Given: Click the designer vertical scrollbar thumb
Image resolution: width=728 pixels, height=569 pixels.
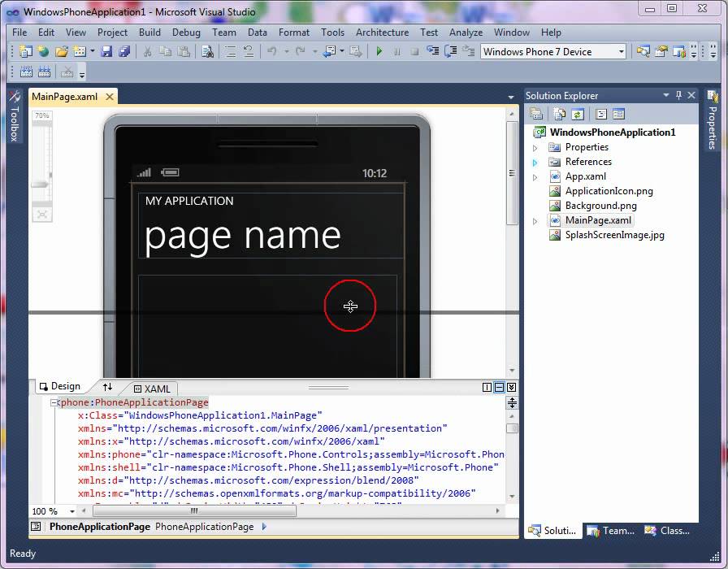Looking at the screenshot, I should click(x=512, y=173).
